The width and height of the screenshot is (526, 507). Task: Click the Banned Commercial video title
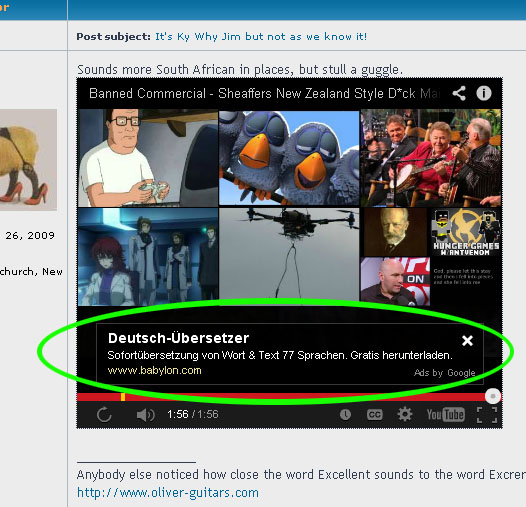(x=264, y=93)
